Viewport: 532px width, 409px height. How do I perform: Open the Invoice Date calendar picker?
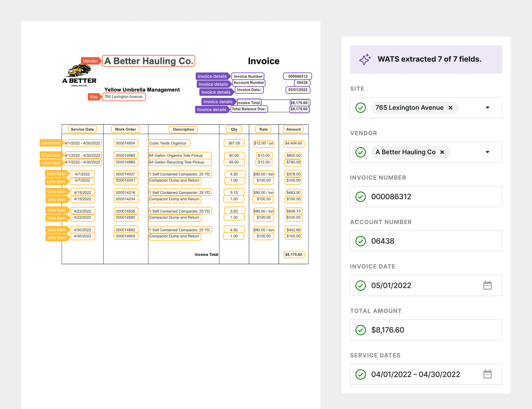coord(488,285)
